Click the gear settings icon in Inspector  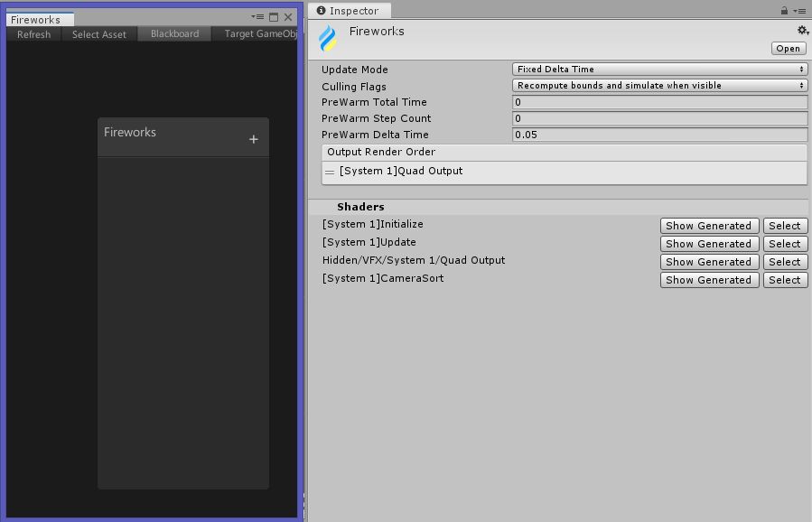802,31
